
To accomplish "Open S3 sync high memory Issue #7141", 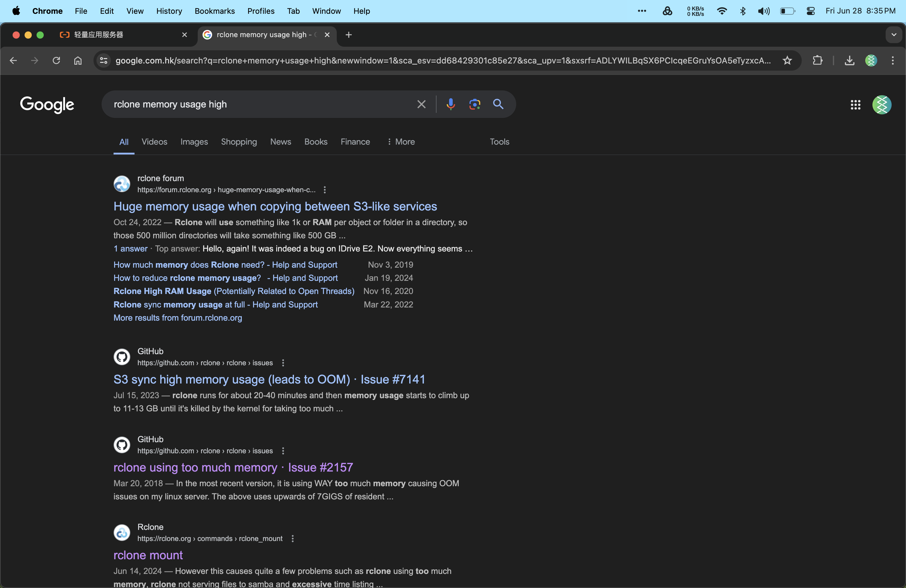I will point(269,379).
